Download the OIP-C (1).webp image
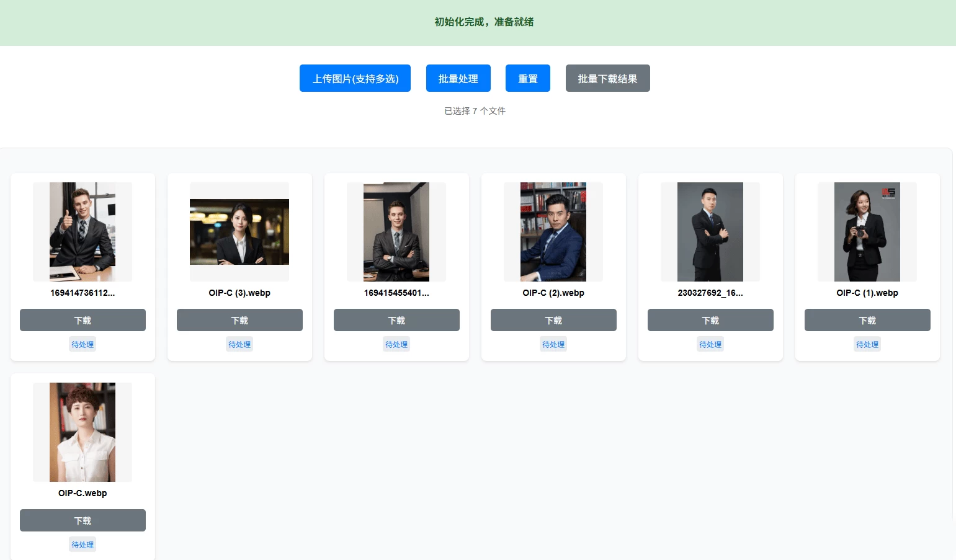 (867, 320)
